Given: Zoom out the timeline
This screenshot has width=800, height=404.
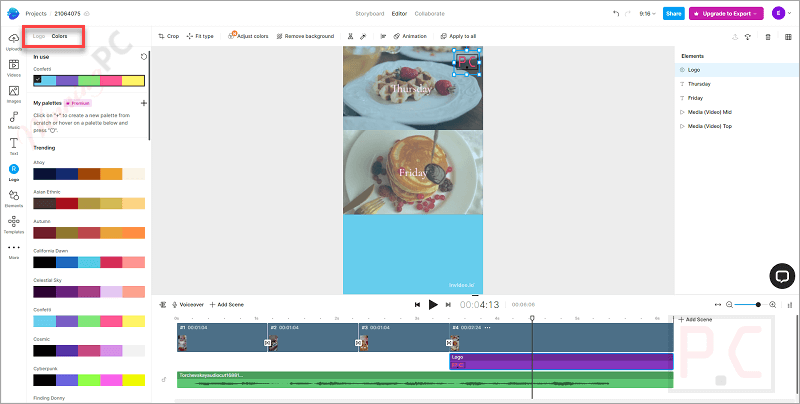Looking at the screenshot, I should [729, 305].
